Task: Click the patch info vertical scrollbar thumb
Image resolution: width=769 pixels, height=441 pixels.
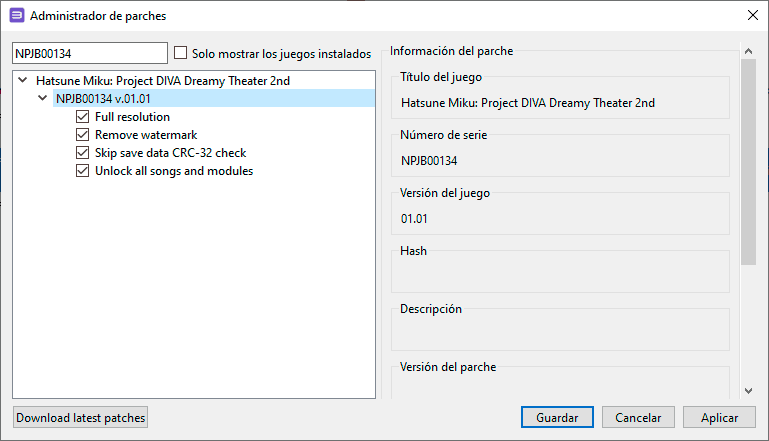Action: click(x=748, y=162)
